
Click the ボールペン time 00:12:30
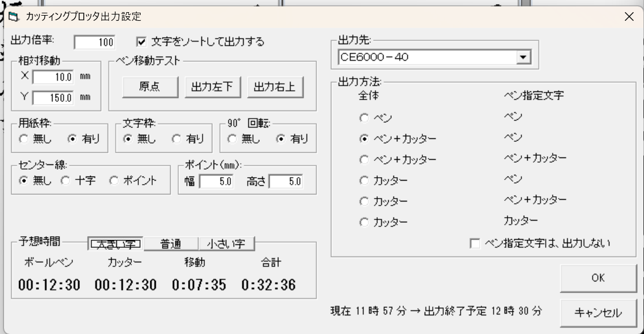(49, 285)
